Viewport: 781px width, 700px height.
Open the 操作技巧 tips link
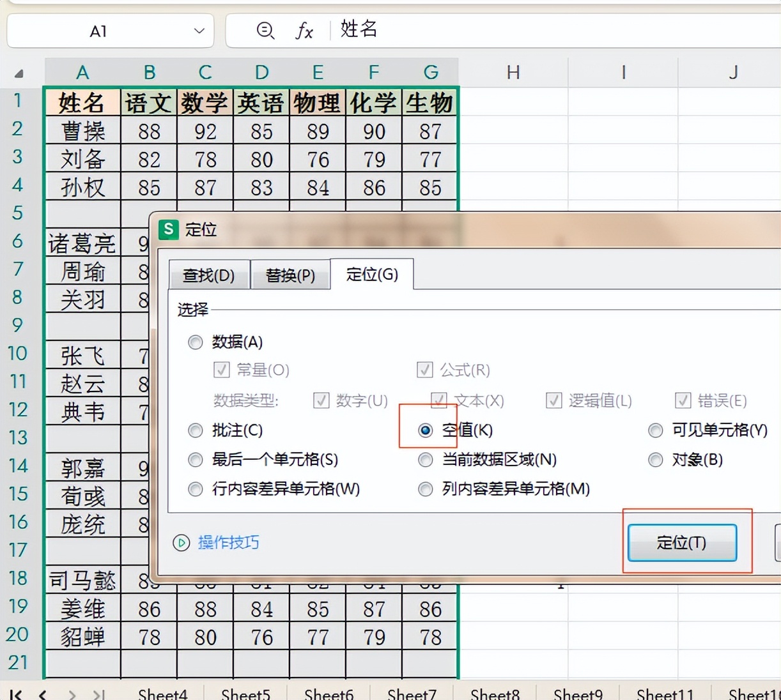click(228, 543)
